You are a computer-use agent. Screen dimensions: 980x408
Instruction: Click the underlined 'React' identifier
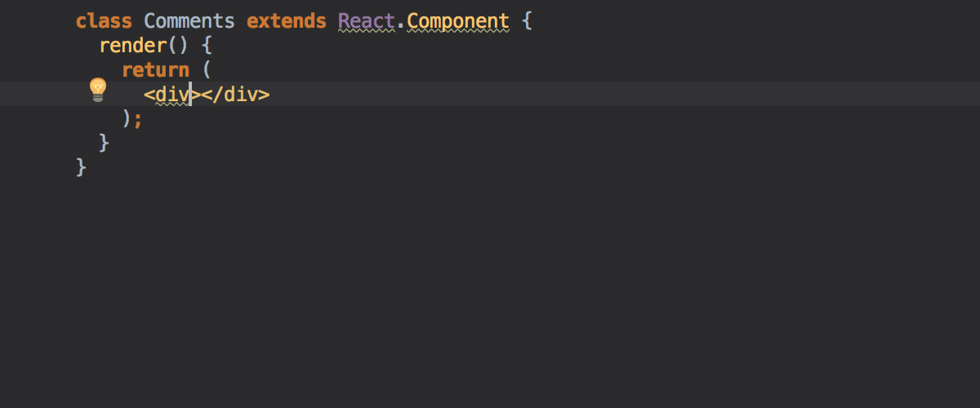click(x=366, y=21)
